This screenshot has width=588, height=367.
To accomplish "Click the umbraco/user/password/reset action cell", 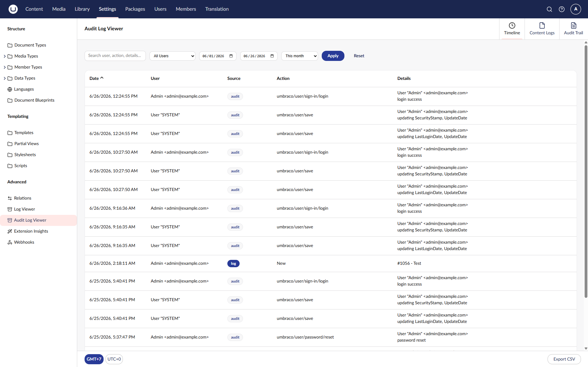I will click(305, 337).
